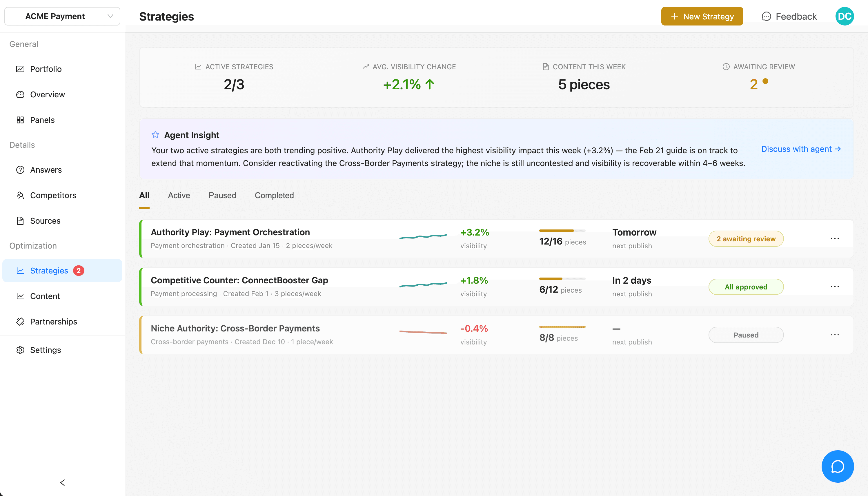Follow the Discuss with agent link
The height and width of the screenshot is (496, 868).
tap(800, 149)
